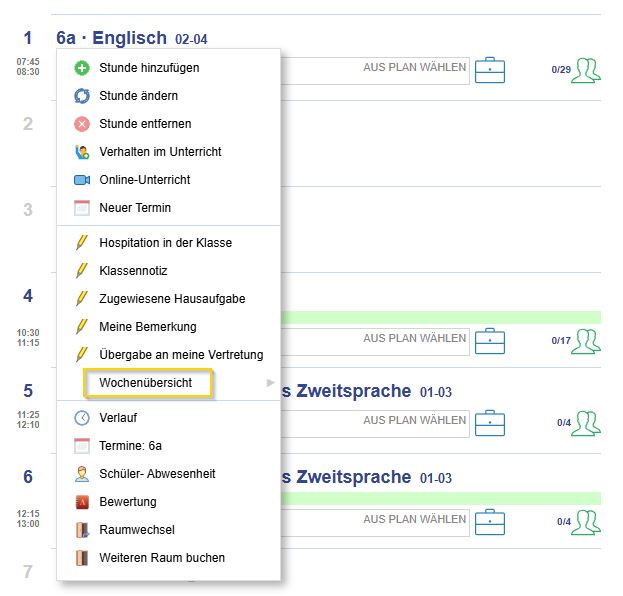The width and height of the screenshot is (623, 596).
Task: Click the door icon for Raumwechsel
Action: (x=82, y=530)
